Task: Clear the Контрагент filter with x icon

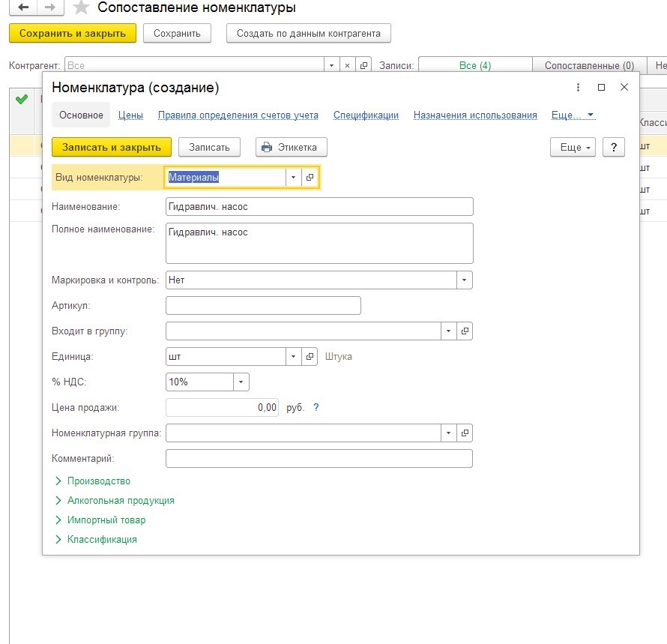Action: tap(347, 65)
